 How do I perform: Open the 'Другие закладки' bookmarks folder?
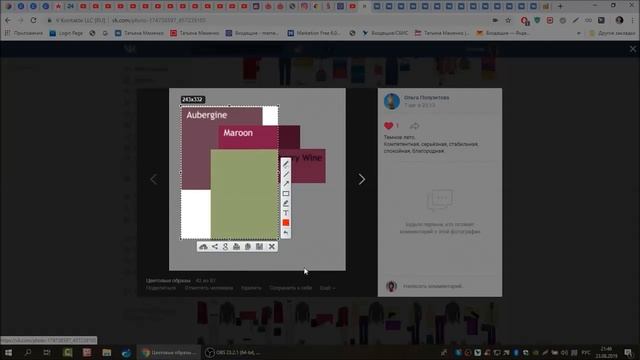click(x=612, y=33)
